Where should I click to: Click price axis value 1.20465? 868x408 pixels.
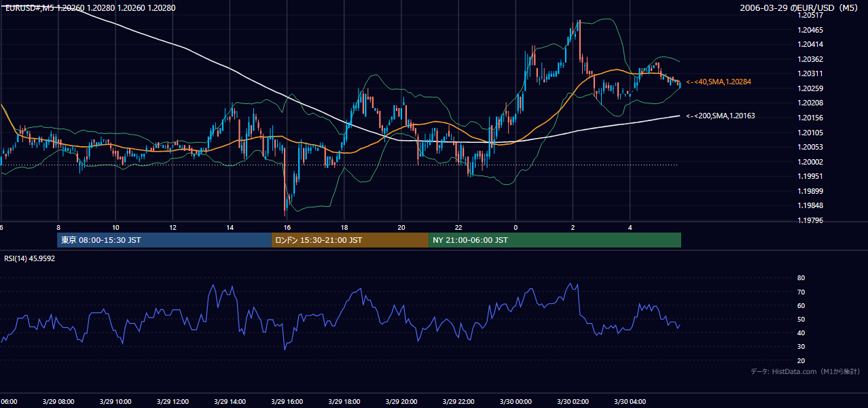pos(811,30)
